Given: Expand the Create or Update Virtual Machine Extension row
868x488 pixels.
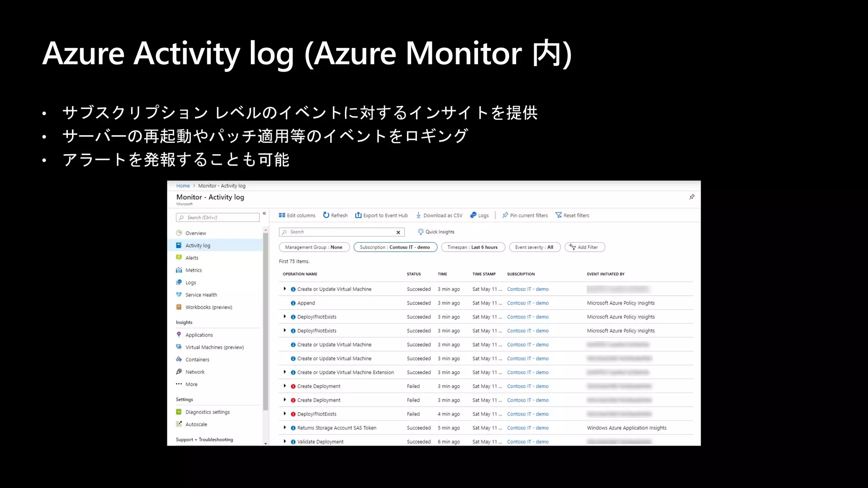Looking at the screenshot, I should [285, 372].
